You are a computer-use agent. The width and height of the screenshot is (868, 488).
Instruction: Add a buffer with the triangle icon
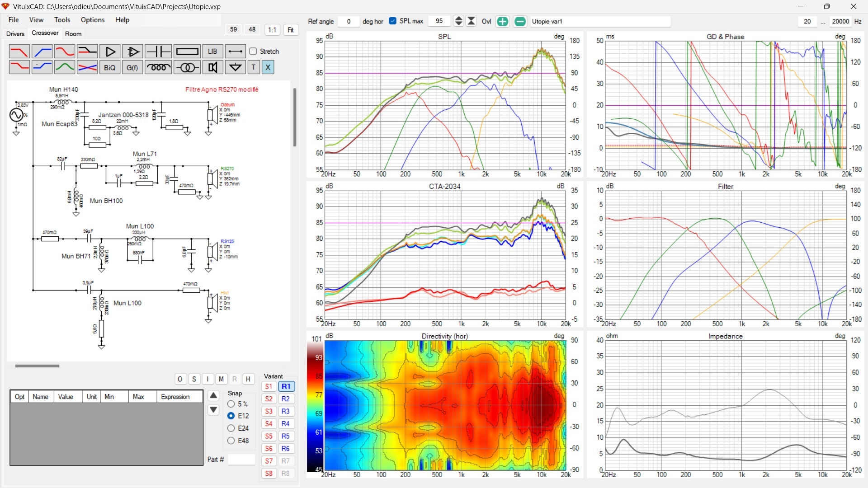pyautogui.click(x=110, y=52)
